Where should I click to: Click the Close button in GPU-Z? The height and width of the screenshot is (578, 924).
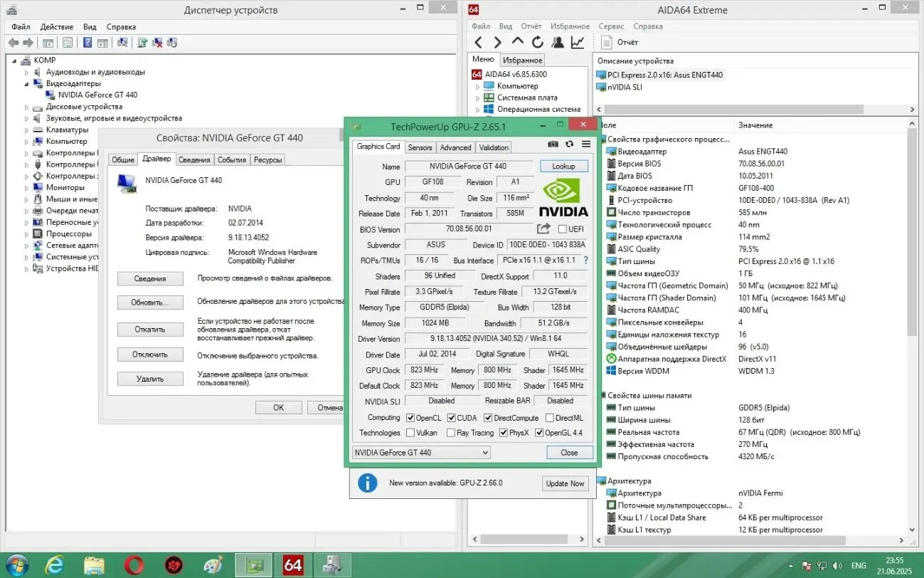coord(569,453)
